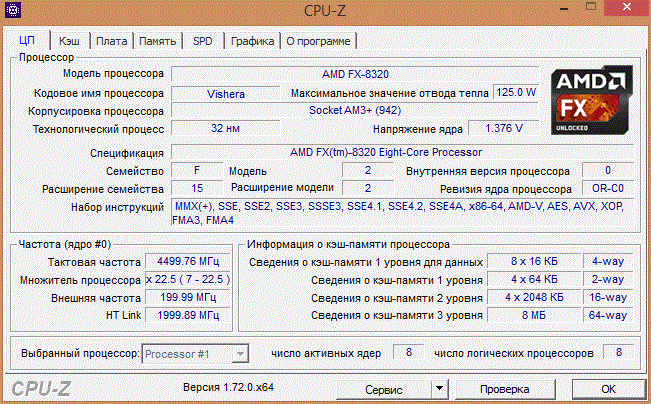The image size is (651, 404).
Task: Confirm with the OK button
Action: [x=608, y=389]
